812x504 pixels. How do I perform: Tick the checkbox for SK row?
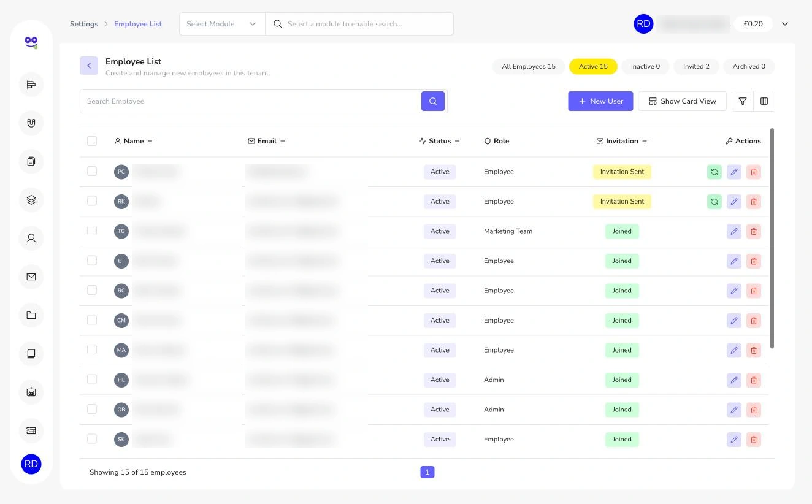92,438
